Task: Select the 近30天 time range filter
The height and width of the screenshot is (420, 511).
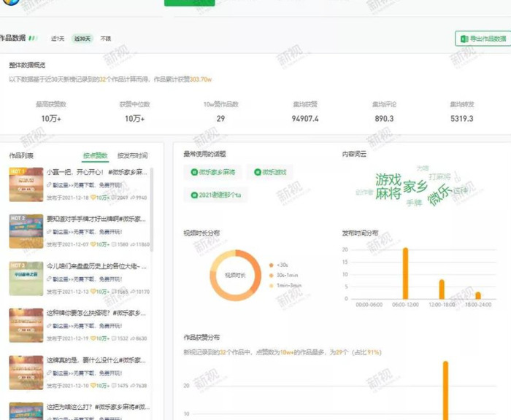Action: tap(82, 39)
